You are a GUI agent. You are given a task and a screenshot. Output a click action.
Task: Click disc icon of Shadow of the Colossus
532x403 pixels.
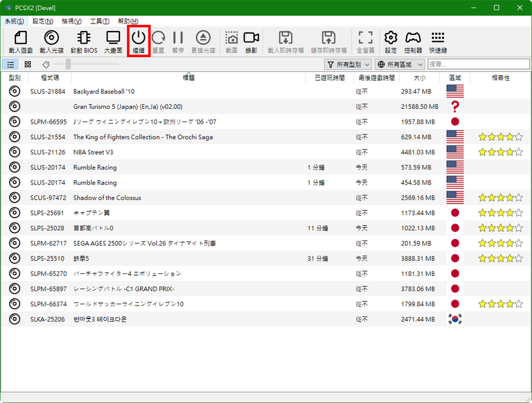[15, 197]
